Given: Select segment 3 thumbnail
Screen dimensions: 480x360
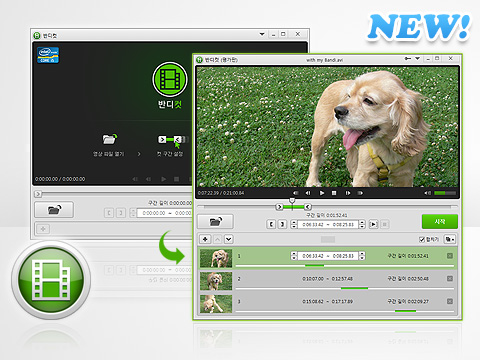Looking at the screenshot, I should point(216,304).
